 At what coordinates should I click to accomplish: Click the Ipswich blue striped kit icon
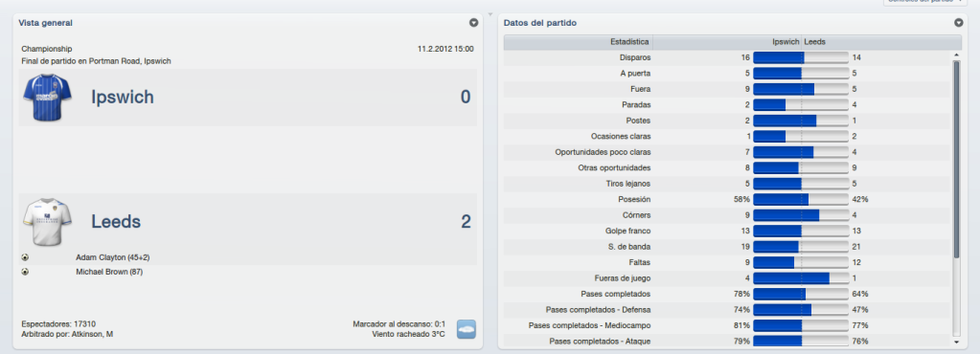pyautogui.click(x=48, y=98)
